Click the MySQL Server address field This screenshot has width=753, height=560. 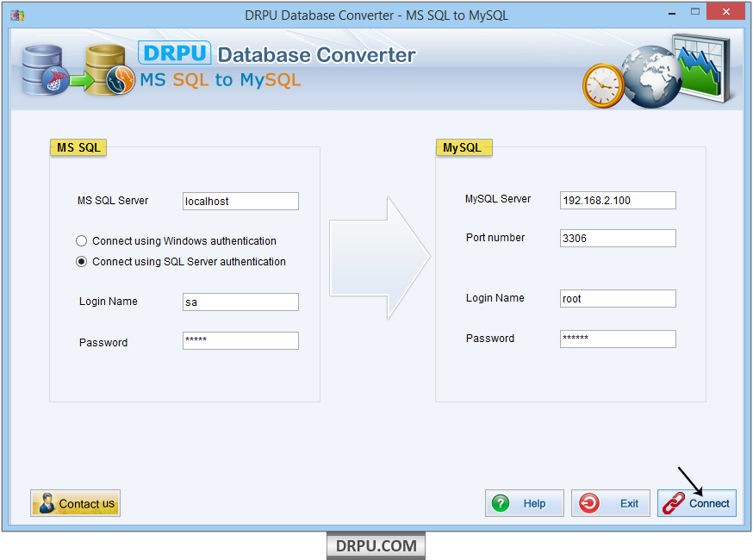click(x=618, y=200)
